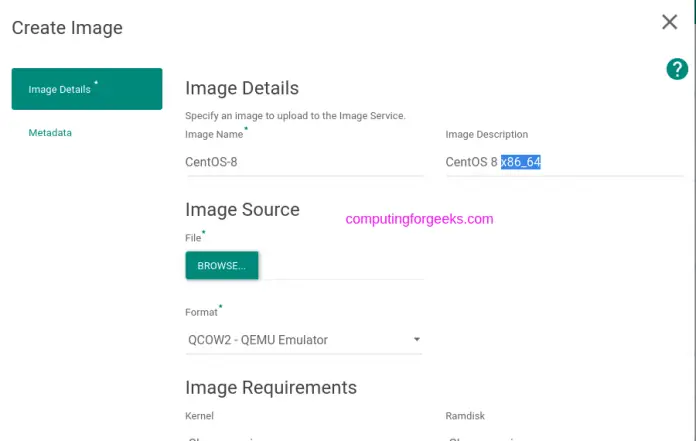Click the Image Requirements section heading
Screen dimensions: 696x441
tap(270, 387)
